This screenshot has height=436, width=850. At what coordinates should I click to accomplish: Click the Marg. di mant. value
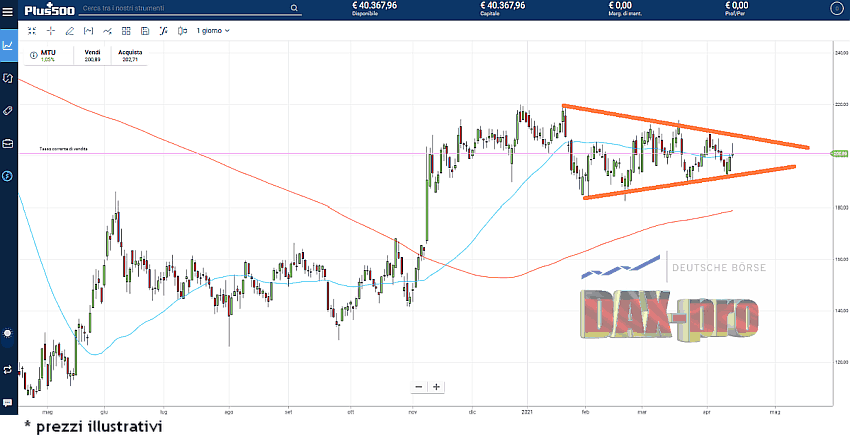[620, 5]
